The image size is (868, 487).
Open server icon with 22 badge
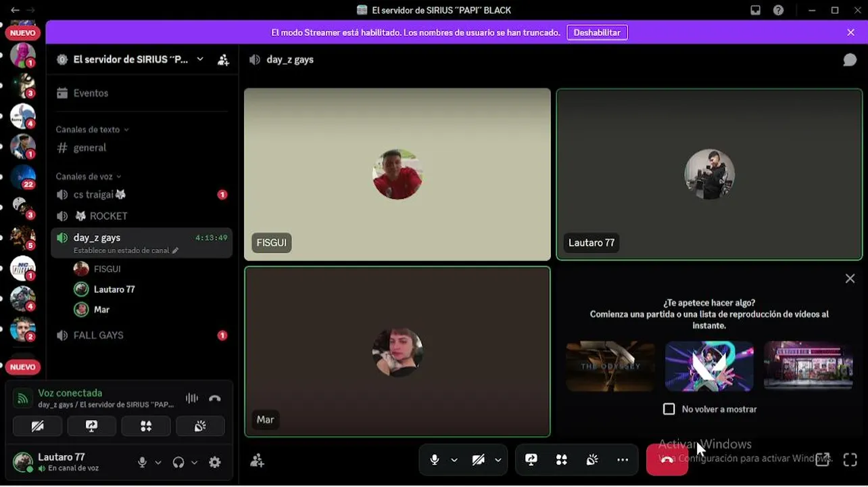pyautogui.click(x=23, y=177)
